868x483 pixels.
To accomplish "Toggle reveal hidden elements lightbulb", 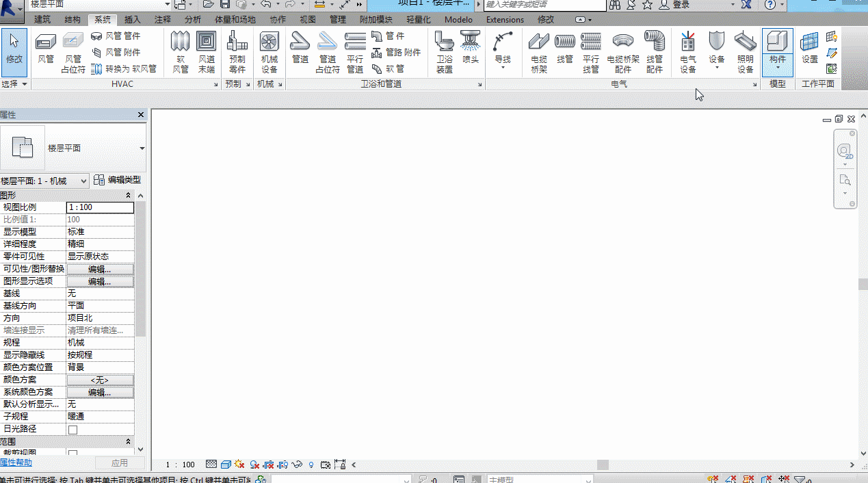I will (x=311, y=465).
